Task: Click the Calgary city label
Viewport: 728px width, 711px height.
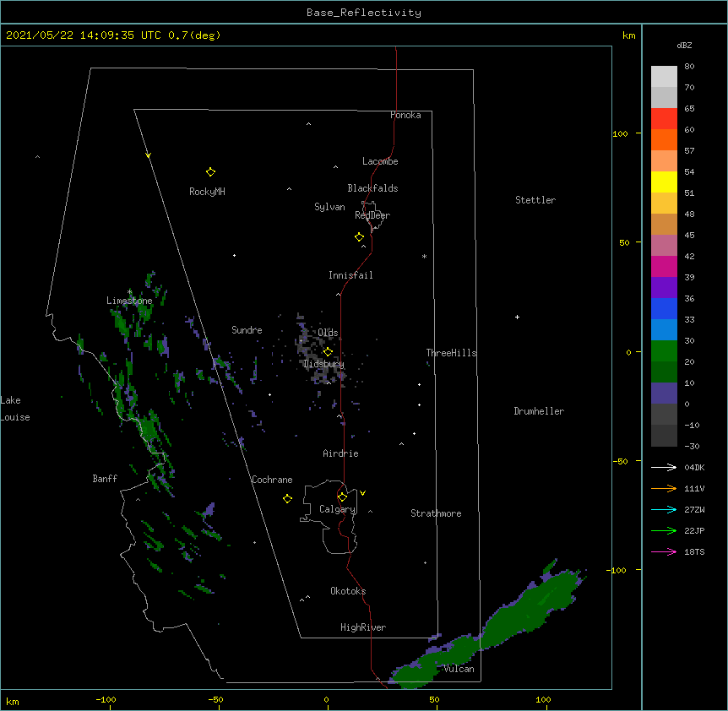Action: coord(337,509)
